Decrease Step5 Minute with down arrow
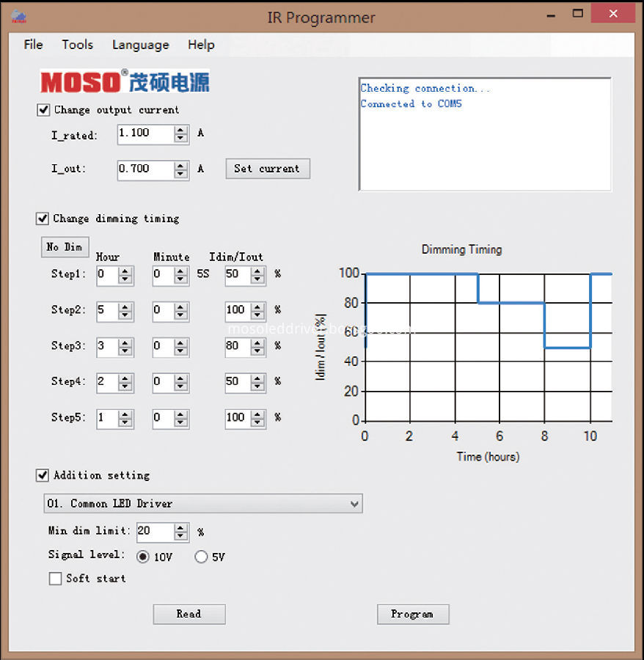Image resolution: width=644 pixels, height=660 pixels. click(181, 422)
